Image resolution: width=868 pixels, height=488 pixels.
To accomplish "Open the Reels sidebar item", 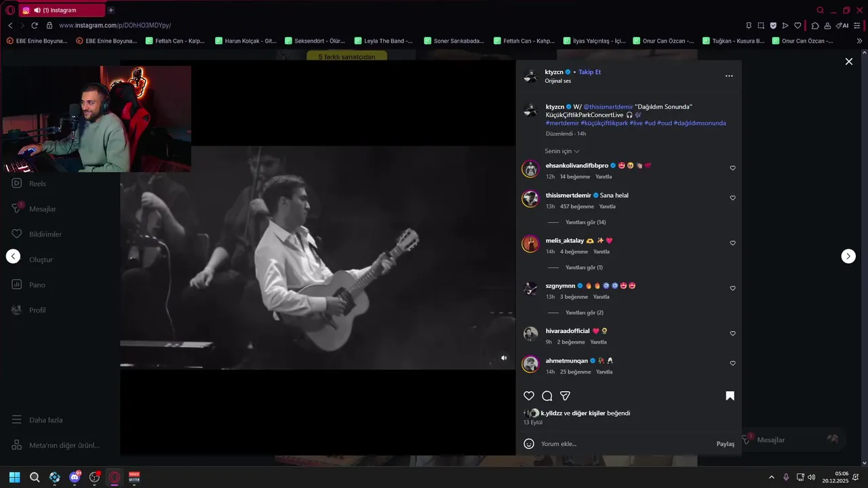I will click(37, 184).
